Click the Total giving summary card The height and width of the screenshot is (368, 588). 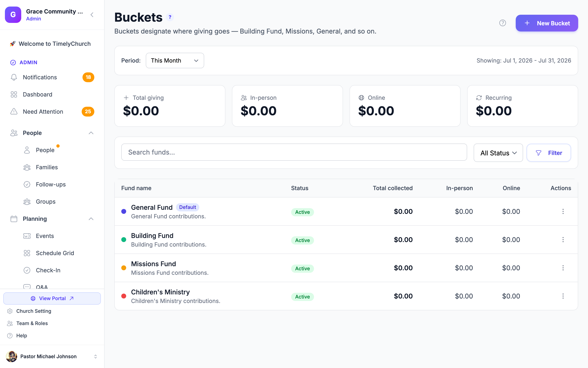tap(170, 106)
